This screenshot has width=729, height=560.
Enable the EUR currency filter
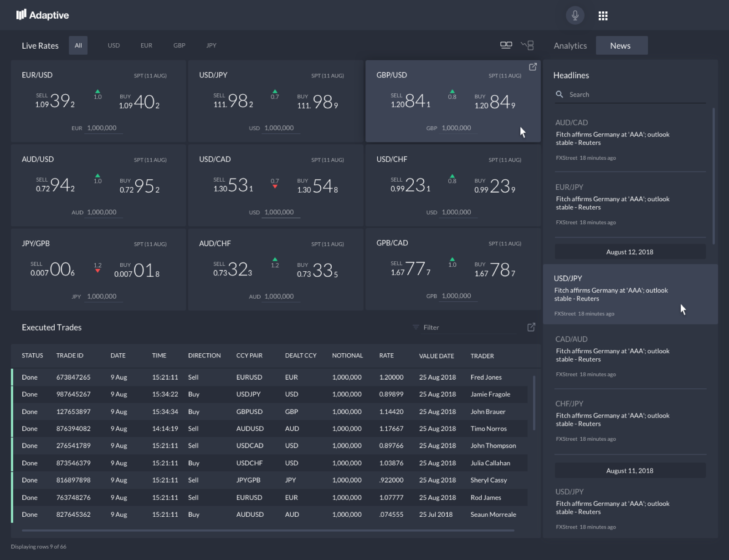(146, 45)
